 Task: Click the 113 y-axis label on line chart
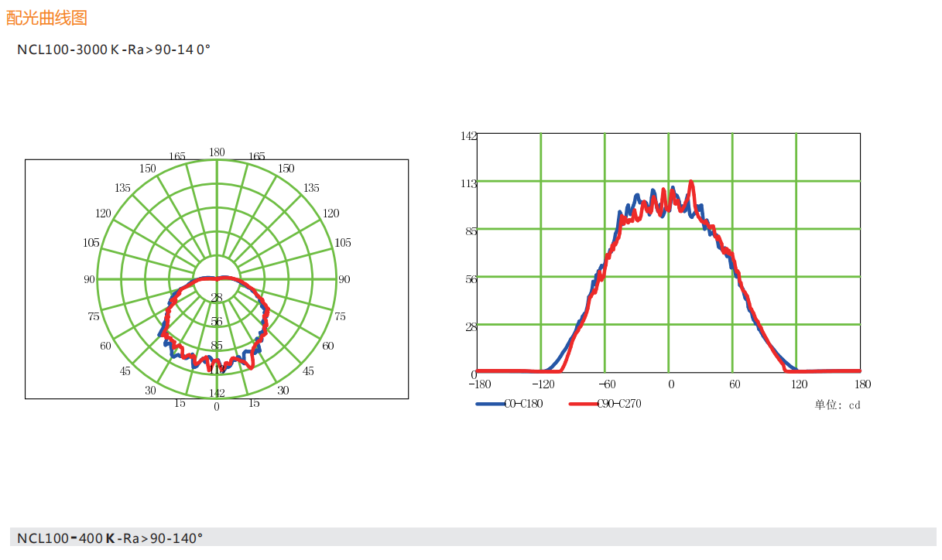(x=469, y=183)
